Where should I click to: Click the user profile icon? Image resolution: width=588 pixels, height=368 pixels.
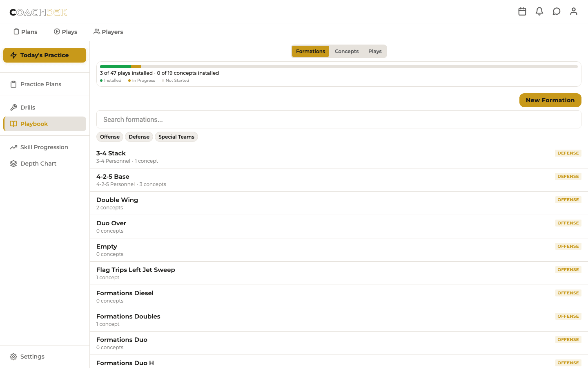(574, 11)
